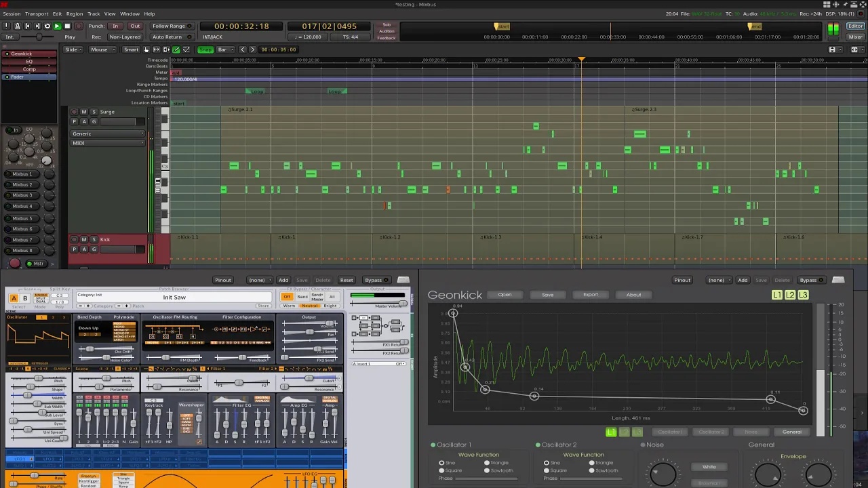Click the keyboard icon in Geonkick window header

coord(838,280)
